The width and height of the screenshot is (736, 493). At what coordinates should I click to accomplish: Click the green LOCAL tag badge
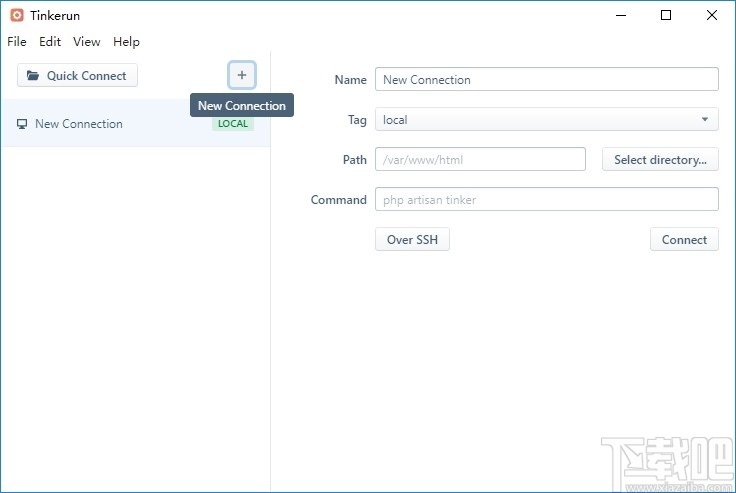[x=233, y=124]
